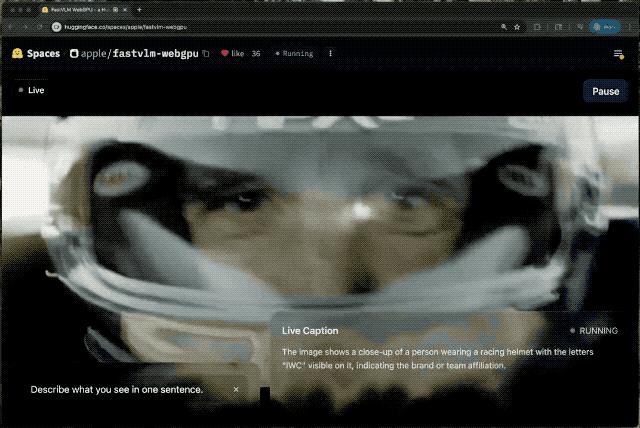Screen dimensions: 640x428
Task: View the 36 likes count
Action: [256, 53]
